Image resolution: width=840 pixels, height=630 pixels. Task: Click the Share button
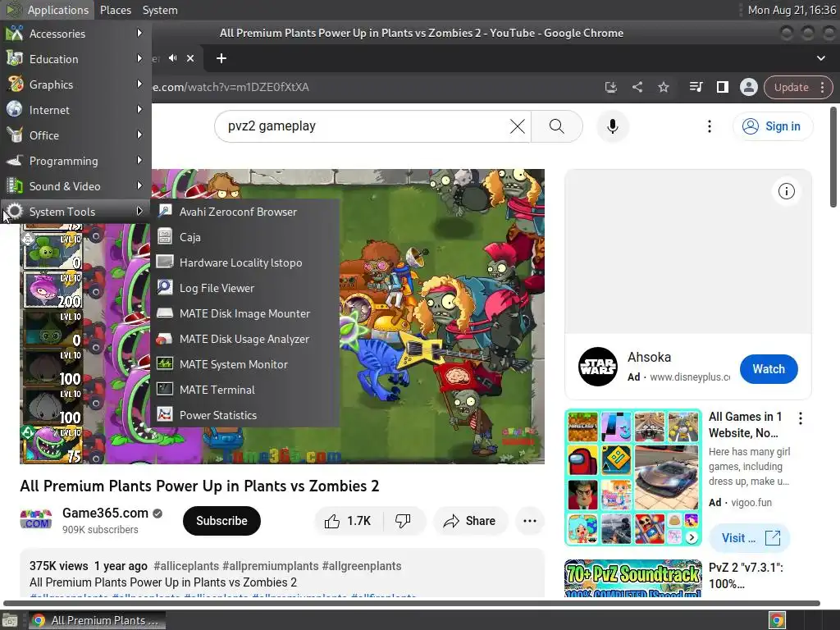[470, 521]
